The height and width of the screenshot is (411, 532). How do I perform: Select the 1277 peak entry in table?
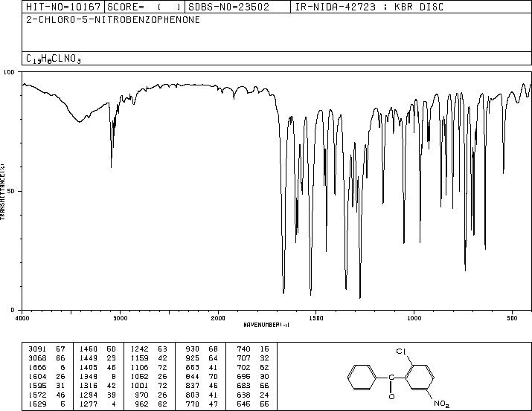97,404
